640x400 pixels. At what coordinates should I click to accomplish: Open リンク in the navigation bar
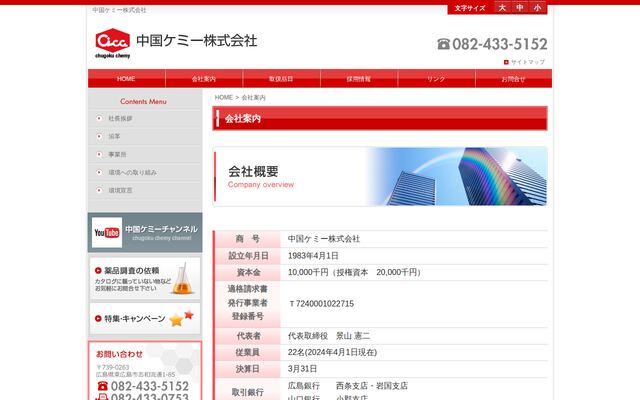pos(436,78)
